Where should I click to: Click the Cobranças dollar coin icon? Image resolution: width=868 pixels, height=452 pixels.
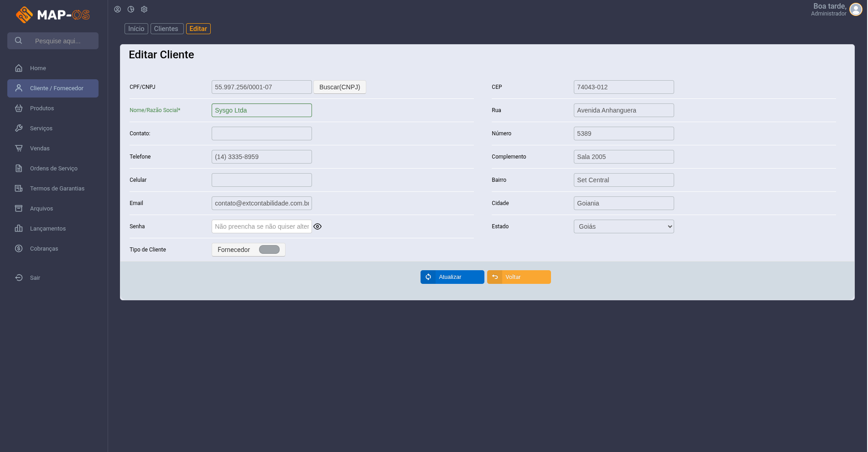pos(19,249)
